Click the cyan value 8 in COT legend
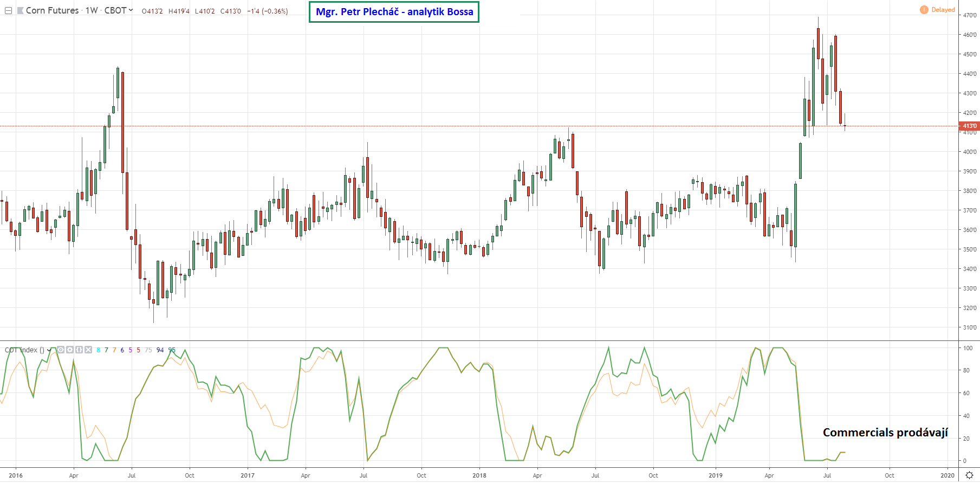This screenshot has height=483, width=980. (x=98, y=350)
